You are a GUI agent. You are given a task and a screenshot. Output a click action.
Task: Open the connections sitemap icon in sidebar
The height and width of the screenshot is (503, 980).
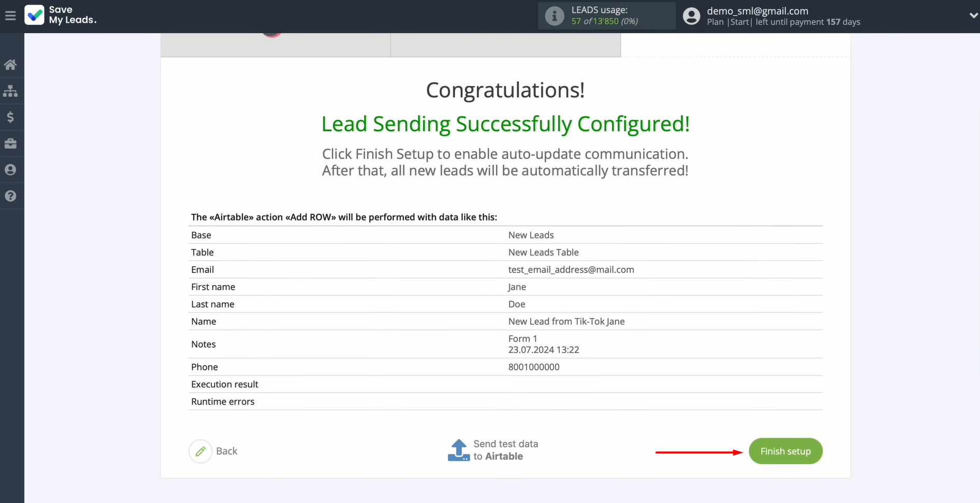(x=10, y=91)
